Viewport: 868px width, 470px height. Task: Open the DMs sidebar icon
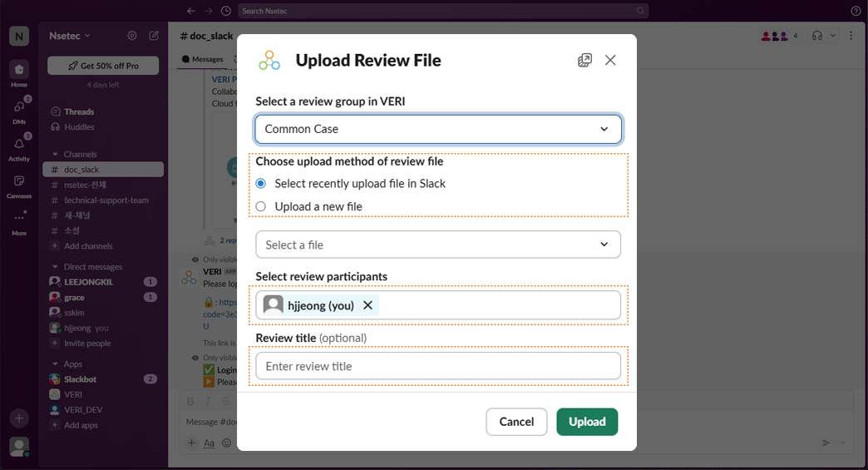(18, 107)
